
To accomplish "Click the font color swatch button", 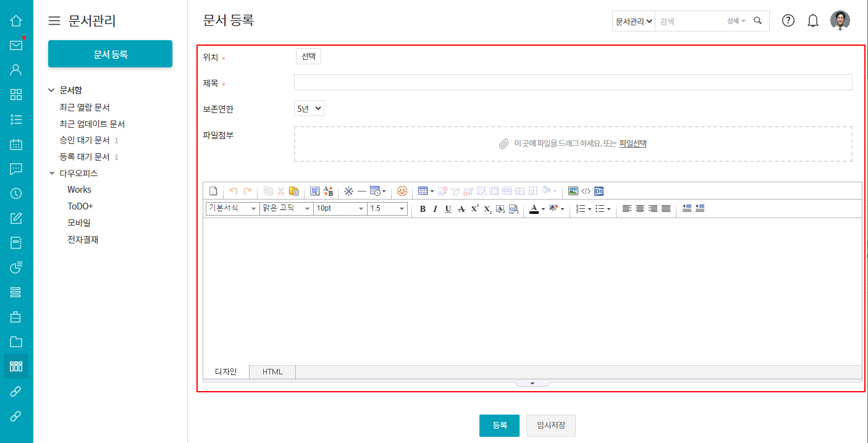I will (534, 209).
